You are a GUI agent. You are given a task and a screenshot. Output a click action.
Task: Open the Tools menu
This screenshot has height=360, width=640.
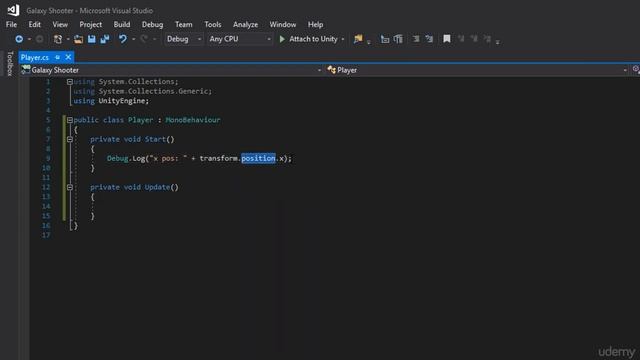pos(213,24)
